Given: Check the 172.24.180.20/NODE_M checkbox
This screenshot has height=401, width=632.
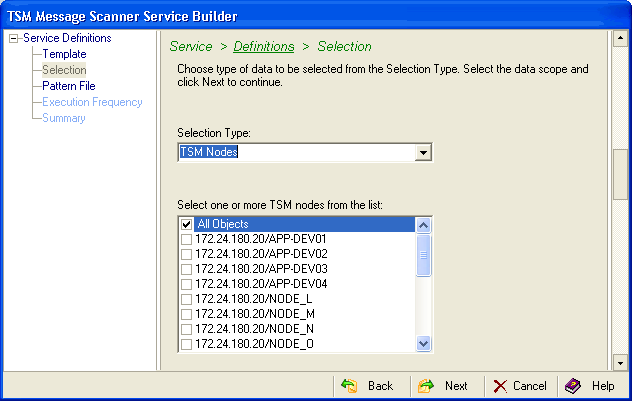Looking at the screenshot, I should [x=186, y=314].
